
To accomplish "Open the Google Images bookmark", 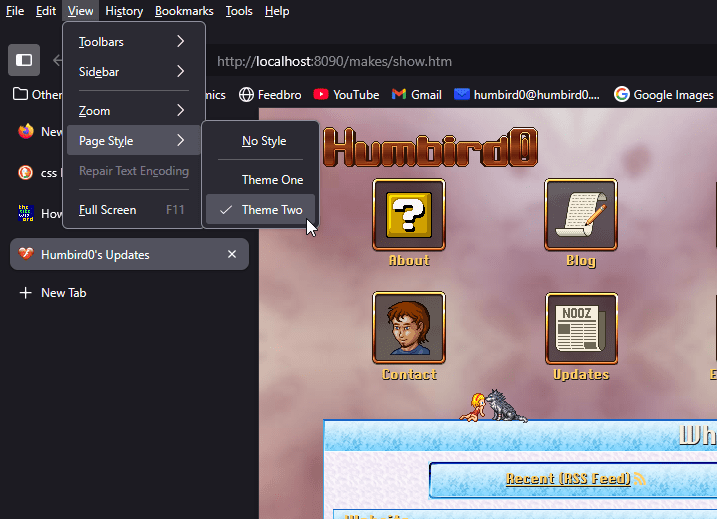I will coord(663,95).
